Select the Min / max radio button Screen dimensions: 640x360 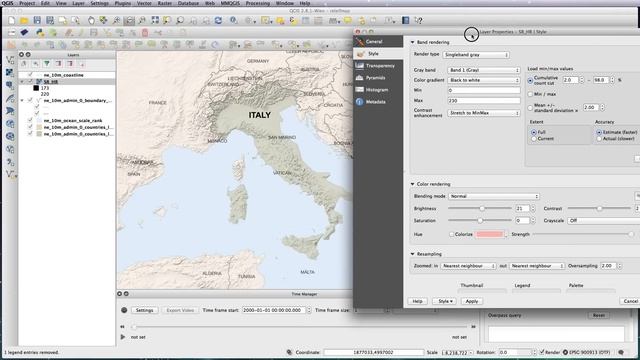pyautogui.click(x=530, y=94)
